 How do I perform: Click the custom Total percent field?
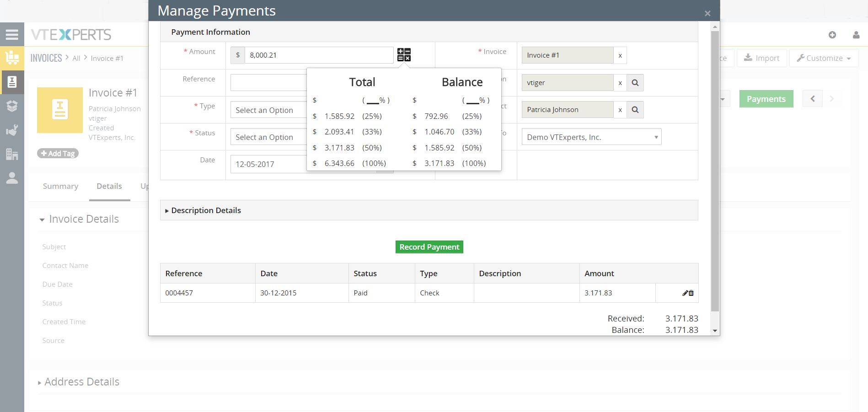pyautogui.click(x=373, y=101)
